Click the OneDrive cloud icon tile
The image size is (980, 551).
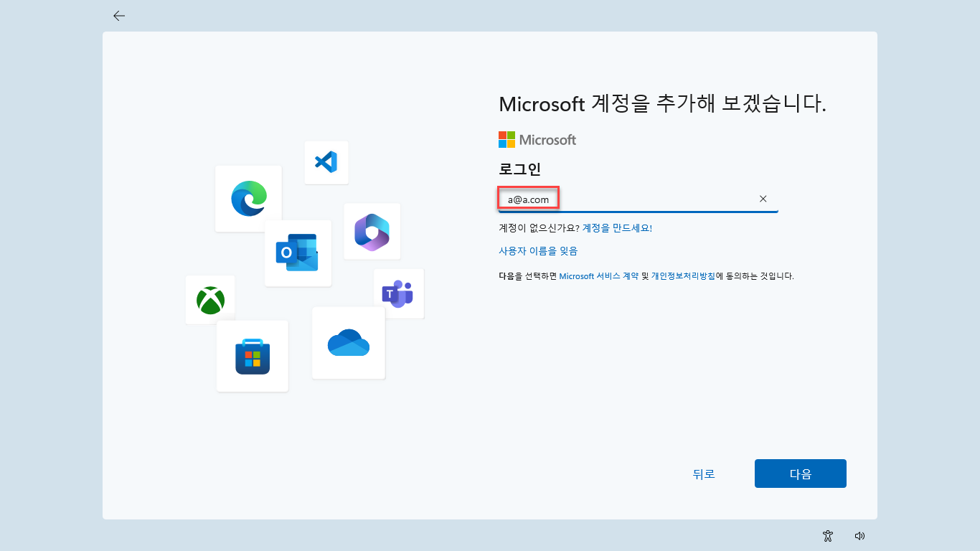click(x=349, y=343)
